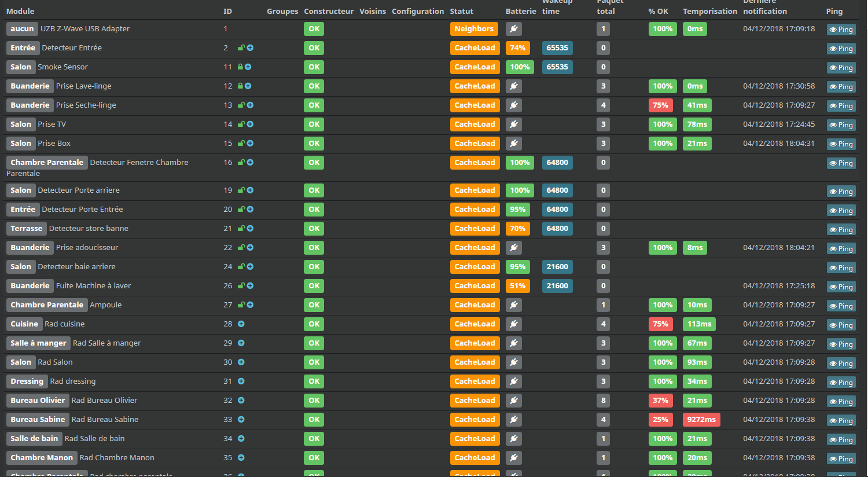Click the plus icon in Rad Chambre Manon row
868x477 pixels.
click(x=241, y=458)
